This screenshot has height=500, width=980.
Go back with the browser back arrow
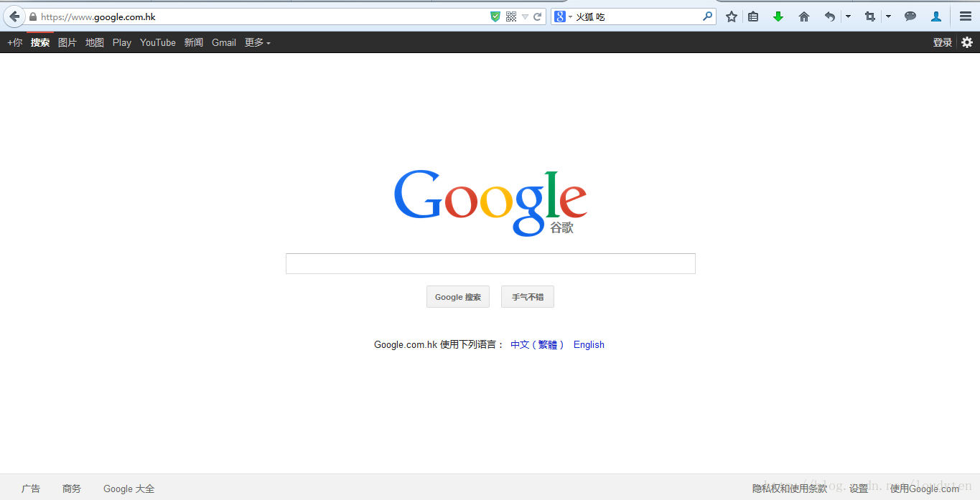click(x=14, y=16)
